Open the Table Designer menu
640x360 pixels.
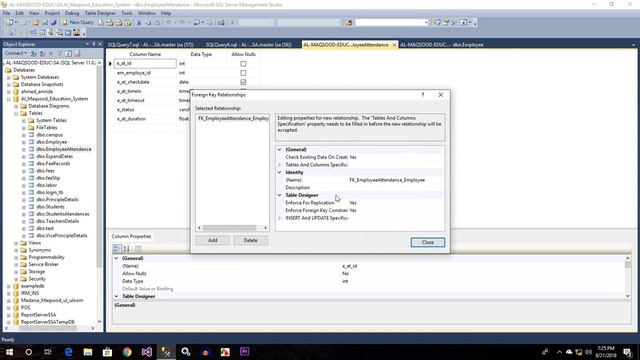pos(100,13)
